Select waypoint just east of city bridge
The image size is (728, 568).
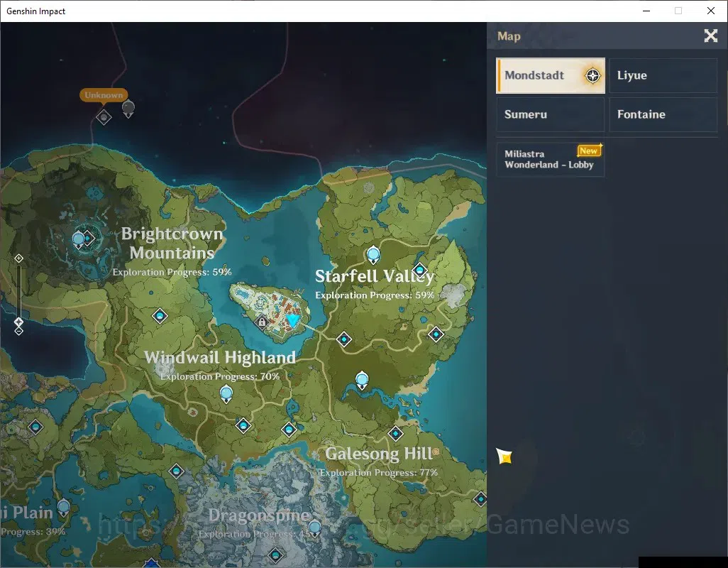(344, 339)
